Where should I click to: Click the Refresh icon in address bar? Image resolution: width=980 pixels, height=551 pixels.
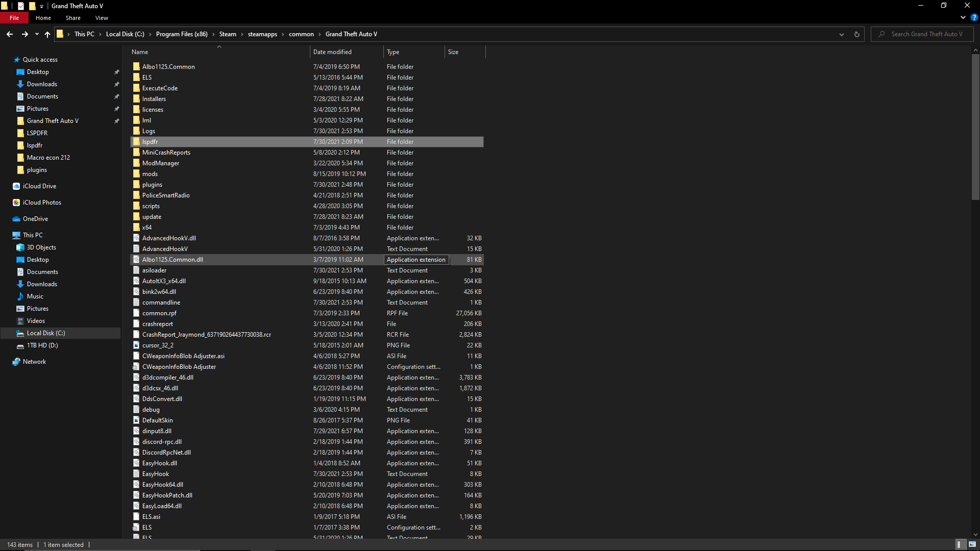(857, 34)
